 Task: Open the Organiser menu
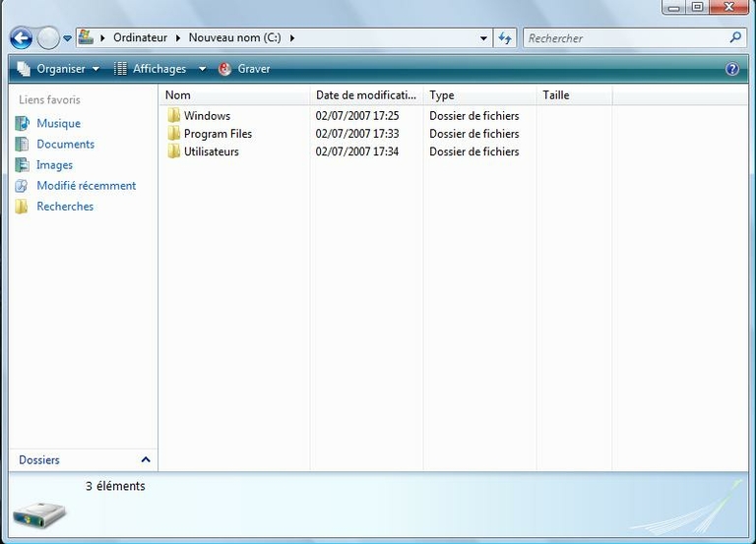(x=58, y=69)
